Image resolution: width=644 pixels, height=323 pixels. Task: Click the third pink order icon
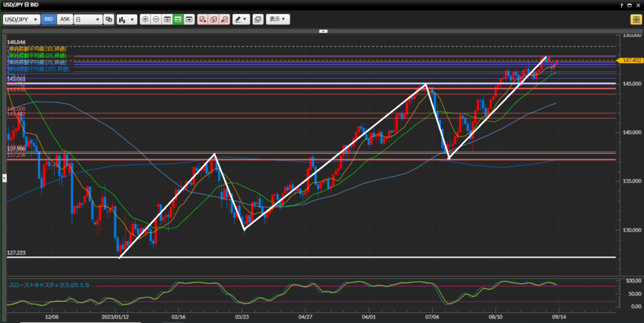point(225,20)
